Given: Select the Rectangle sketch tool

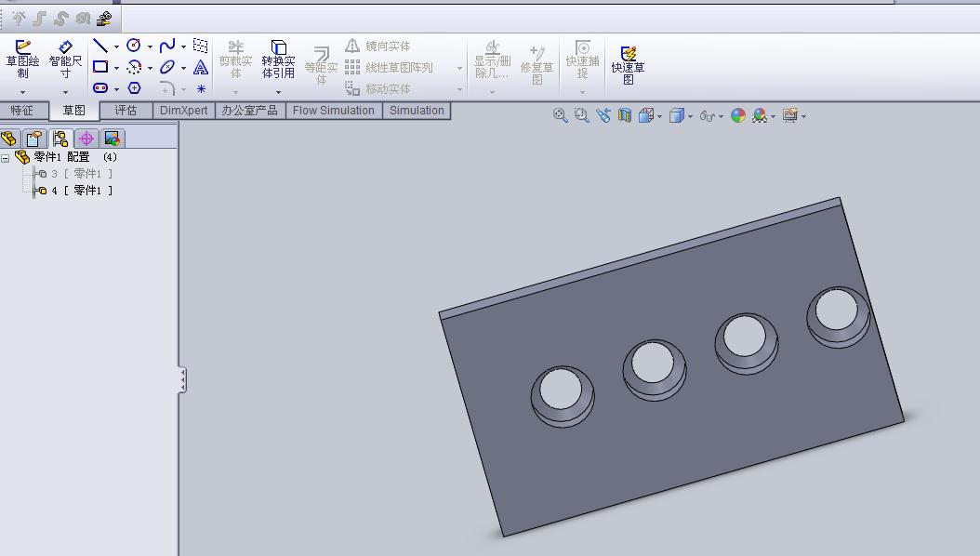Looking at the screenshot, I should 100,67.
